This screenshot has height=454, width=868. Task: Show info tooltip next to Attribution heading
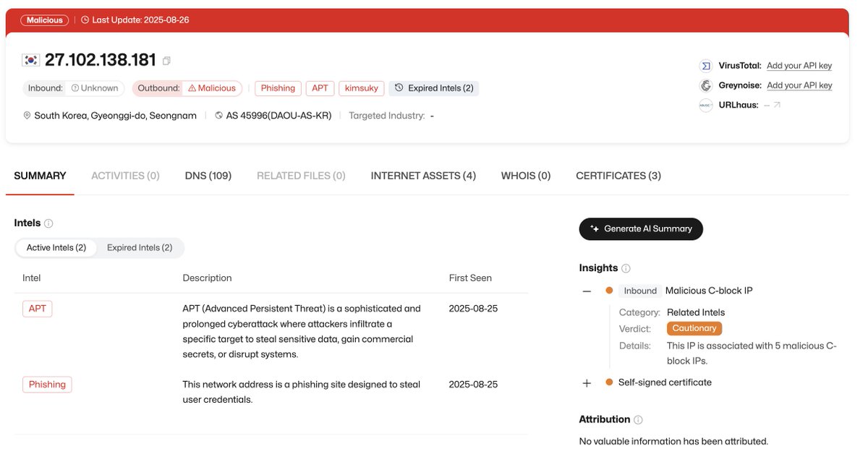click(638, 419)
